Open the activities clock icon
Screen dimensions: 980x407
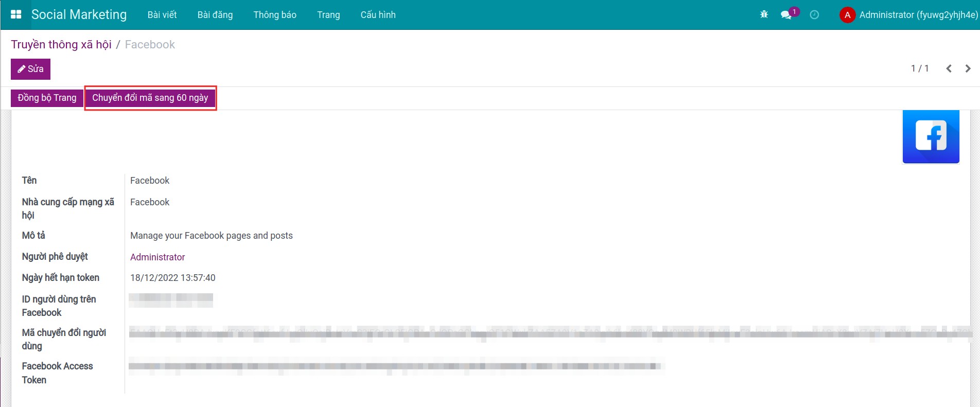814,15
